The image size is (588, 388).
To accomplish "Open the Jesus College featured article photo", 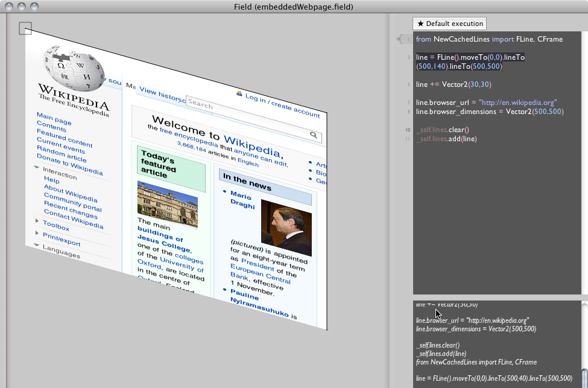I will [x=167, y=205].
